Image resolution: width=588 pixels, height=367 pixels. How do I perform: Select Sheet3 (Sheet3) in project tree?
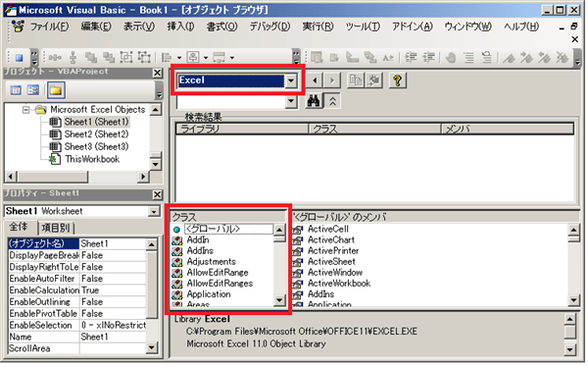click(96, 146)
